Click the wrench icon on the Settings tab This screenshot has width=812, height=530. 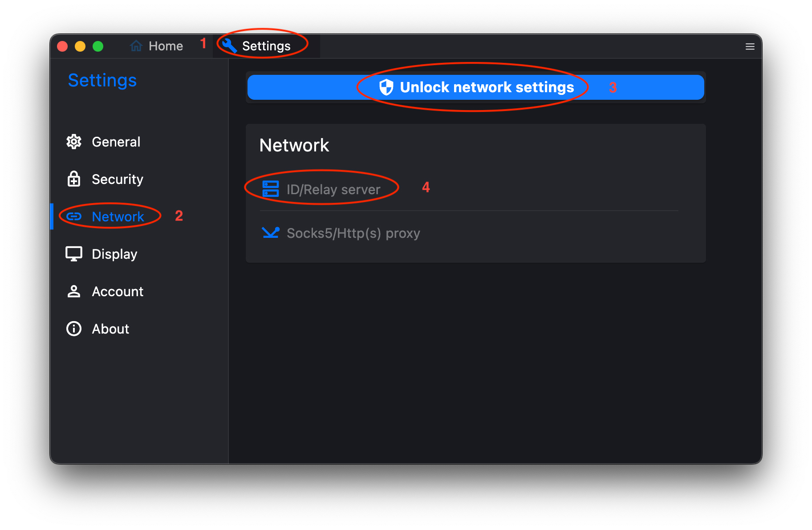(x=229, y=46)
